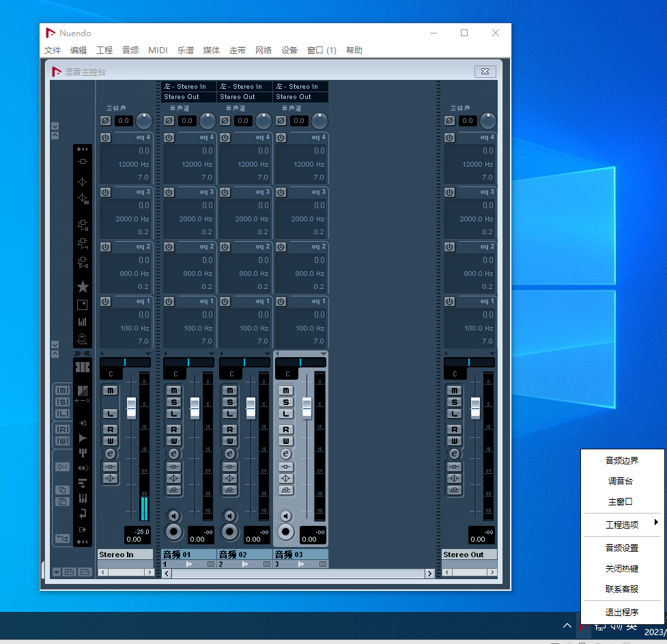Enable Read automation on the Stereo In channel

[x=111, y=430]
